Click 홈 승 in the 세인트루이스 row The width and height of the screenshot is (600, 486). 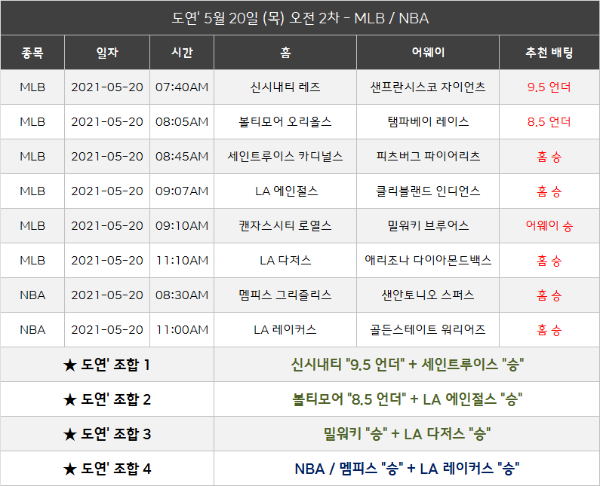tap(549, 157)
